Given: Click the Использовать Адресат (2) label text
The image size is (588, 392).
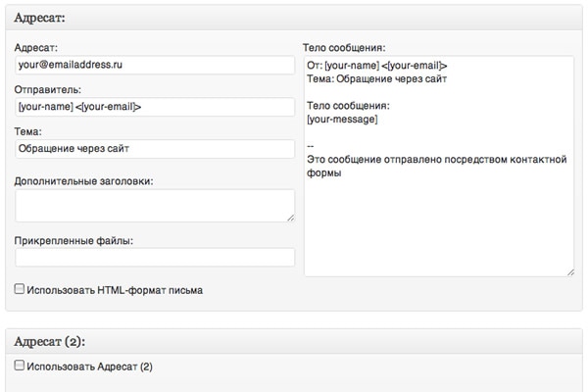Looking at the screenshot, I should [x=90, y=367].
